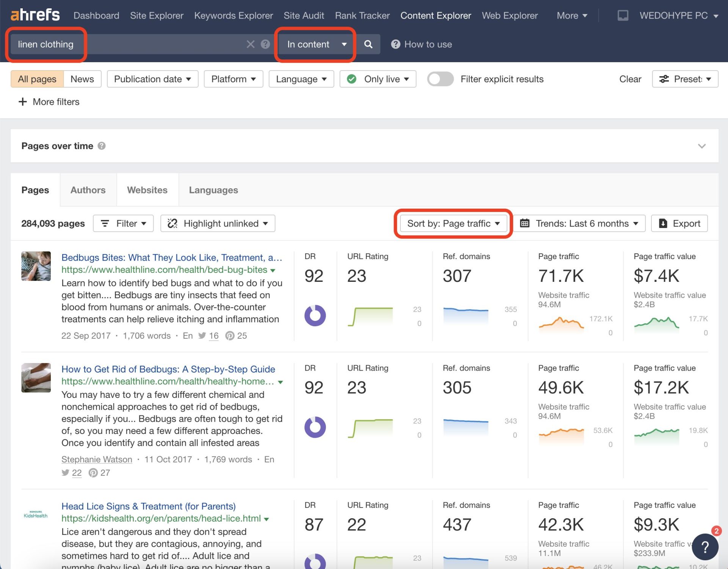Open the Platform filter dropdown
This screenshot has height=569, width=728.
point(234,79)
